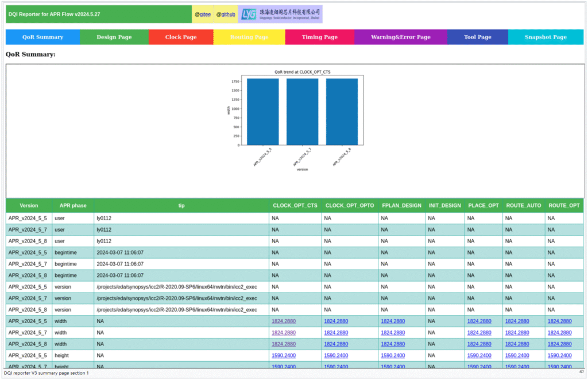This screenshot has height=380, width=588.
Task: Switch to the QoR Summary tab
Action: click(x=42, y=37)
